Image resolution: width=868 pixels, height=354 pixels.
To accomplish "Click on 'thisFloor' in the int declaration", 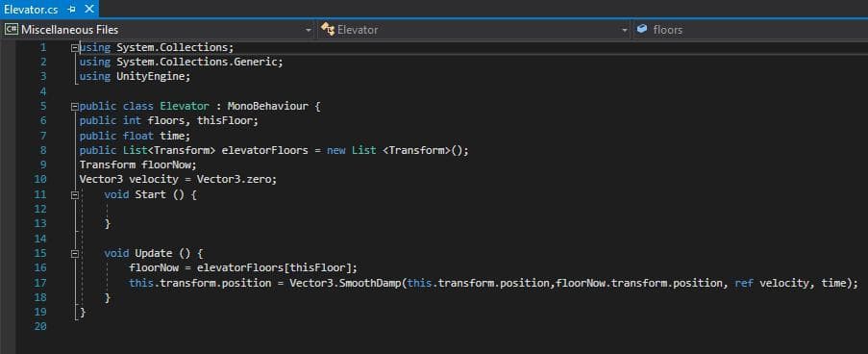I will tap(224, 121).
